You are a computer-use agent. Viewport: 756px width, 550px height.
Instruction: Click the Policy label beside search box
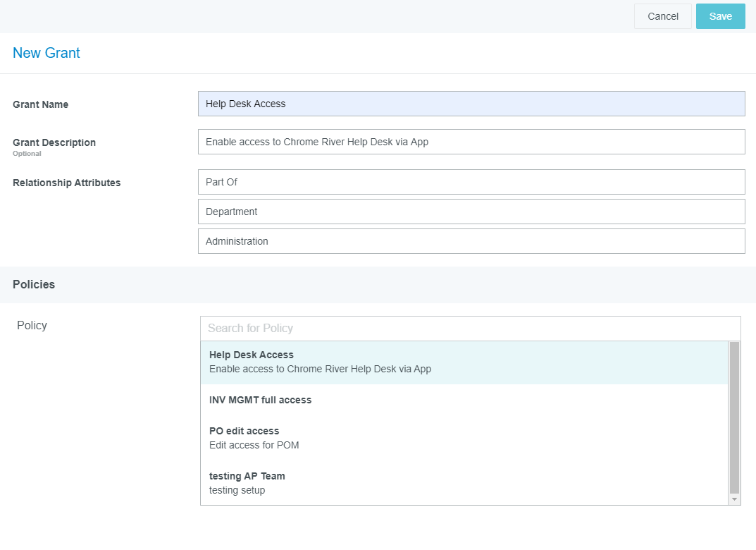pos(32,325)
